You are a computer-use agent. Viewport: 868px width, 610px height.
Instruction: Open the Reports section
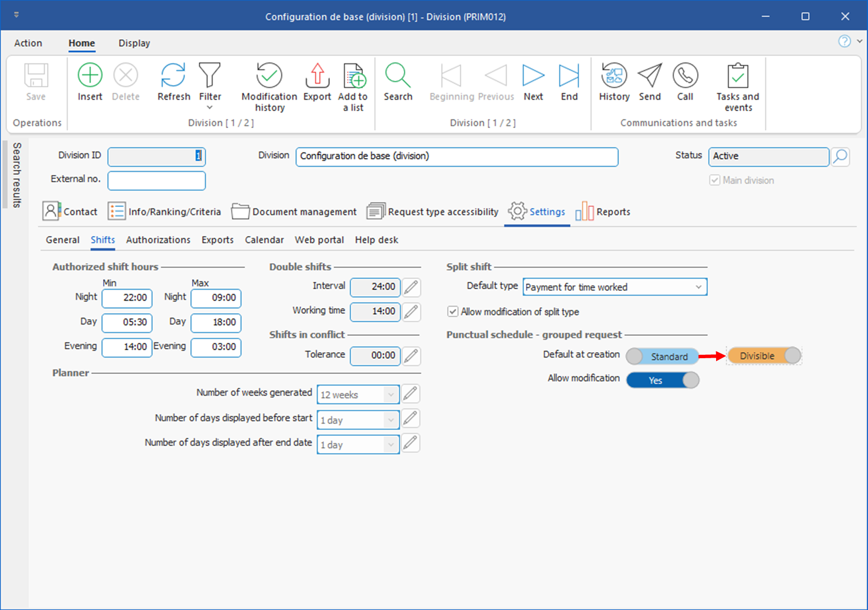pyautogui.click(x=603, y=212)
